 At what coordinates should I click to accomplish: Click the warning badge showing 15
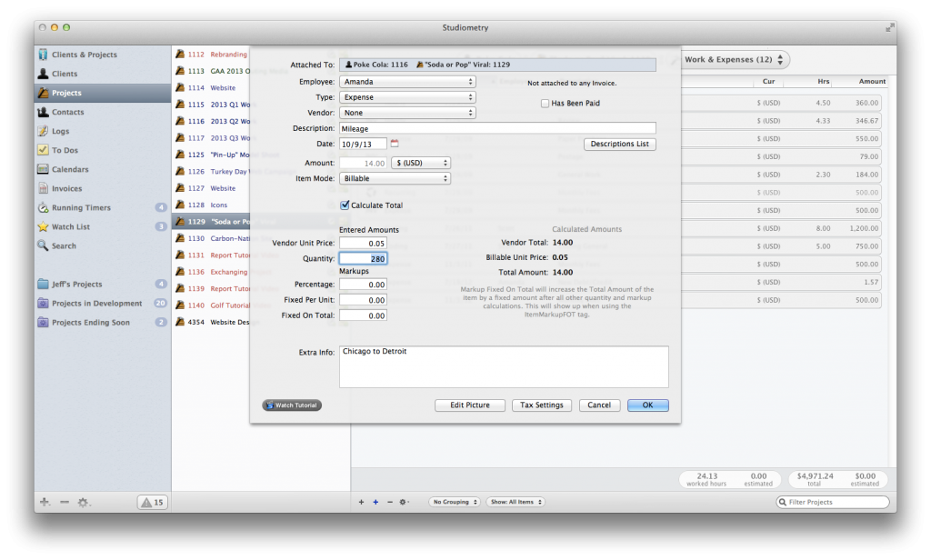[x=153, y=503]
